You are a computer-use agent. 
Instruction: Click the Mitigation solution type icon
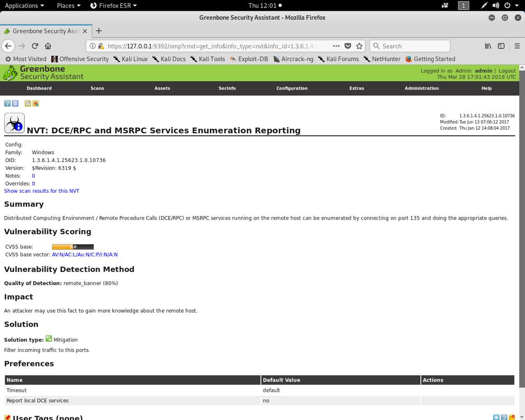coord(49,338)
